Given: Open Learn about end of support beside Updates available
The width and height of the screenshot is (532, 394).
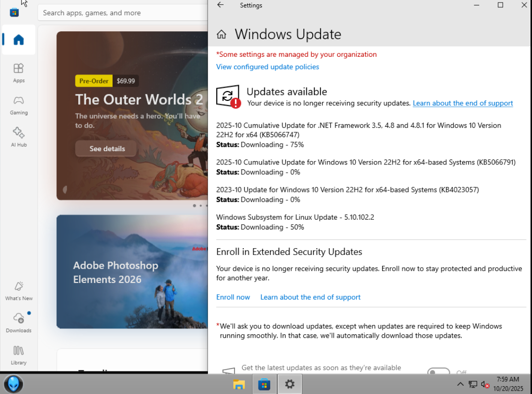Looking at the screenshot, I should [463, 103].
